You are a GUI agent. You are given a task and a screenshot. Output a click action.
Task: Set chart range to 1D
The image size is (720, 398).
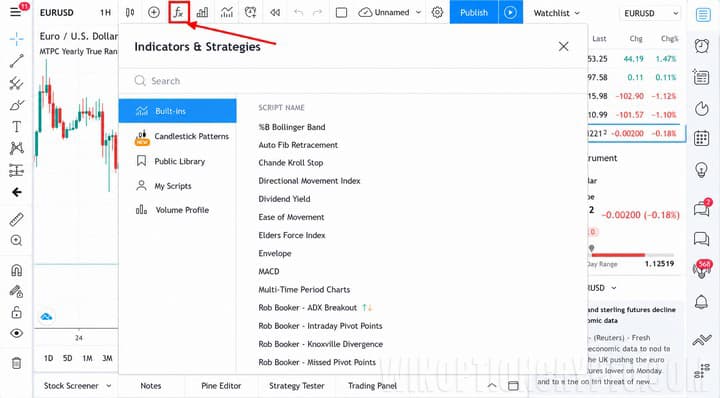[x=48, y=358]
